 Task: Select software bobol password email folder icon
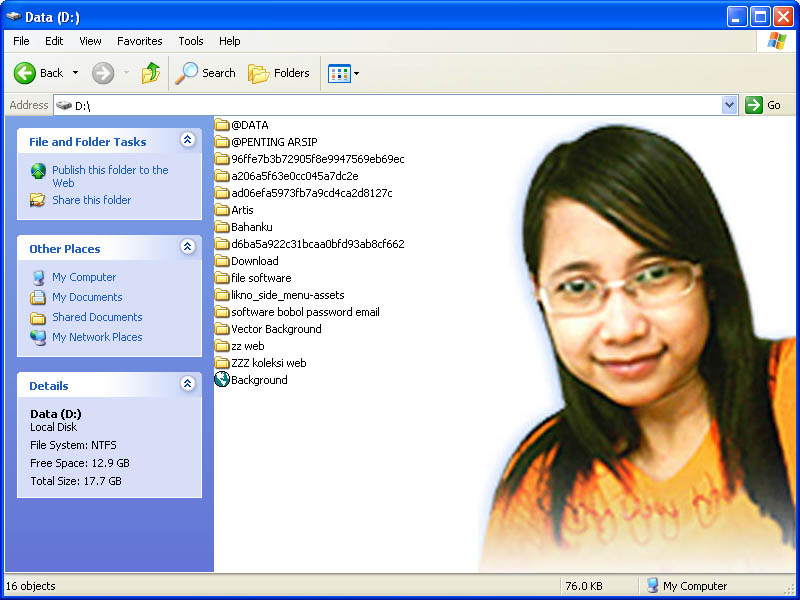pos(222,312)
